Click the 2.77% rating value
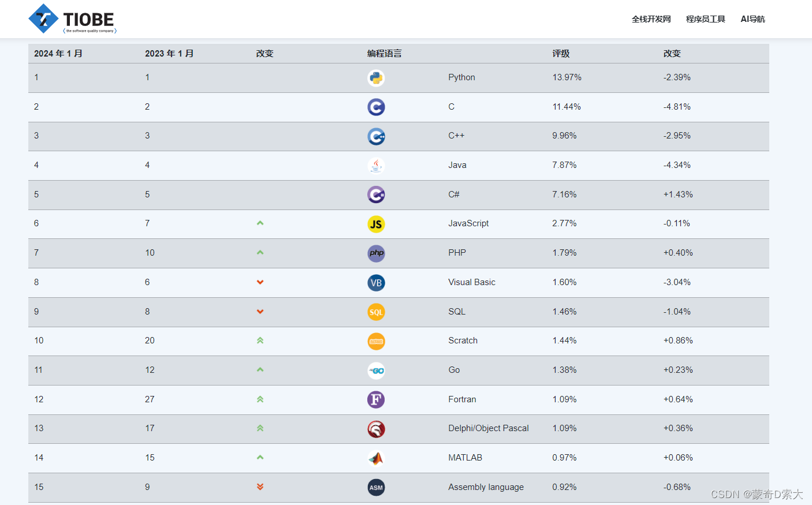Screen dimensions: 812x505 coord(564,223)
